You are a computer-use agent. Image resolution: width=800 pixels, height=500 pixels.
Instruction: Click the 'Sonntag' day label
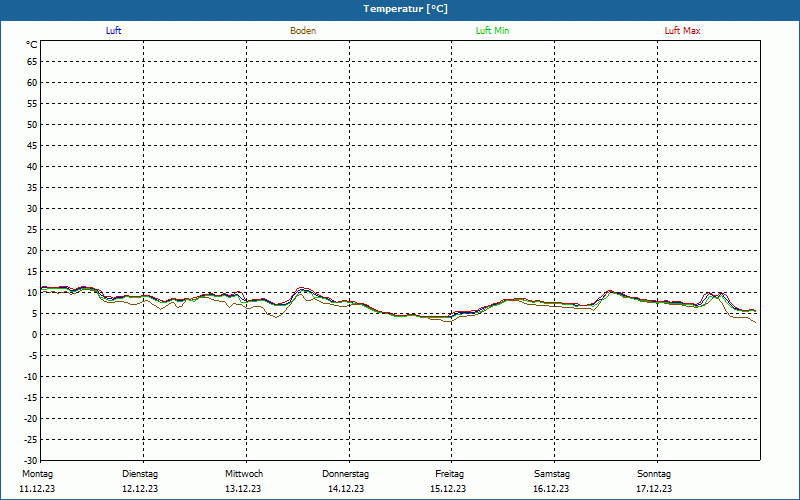click(654, 474)
